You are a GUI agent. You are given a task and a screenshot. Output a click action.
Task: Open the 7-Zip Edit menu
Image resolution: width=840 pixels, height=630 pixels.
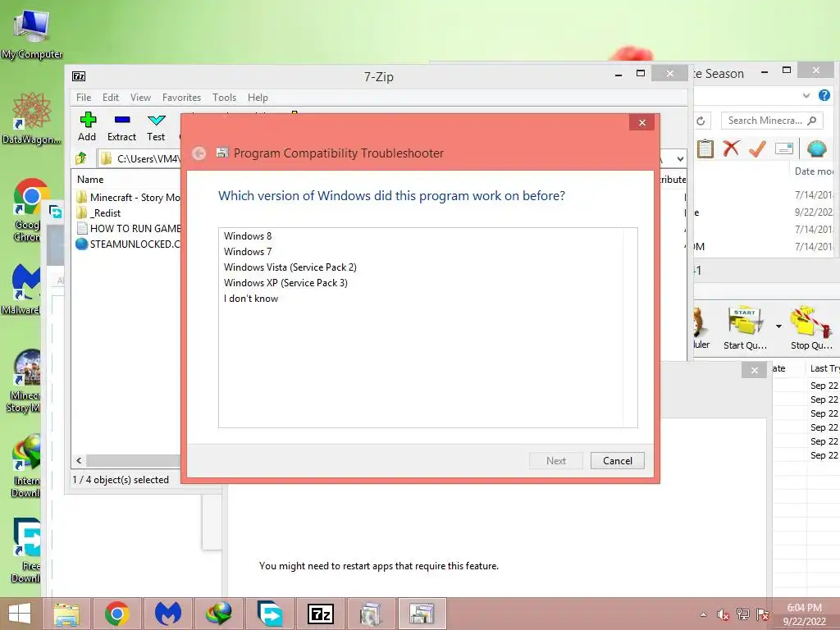click(x=111, y=98)
